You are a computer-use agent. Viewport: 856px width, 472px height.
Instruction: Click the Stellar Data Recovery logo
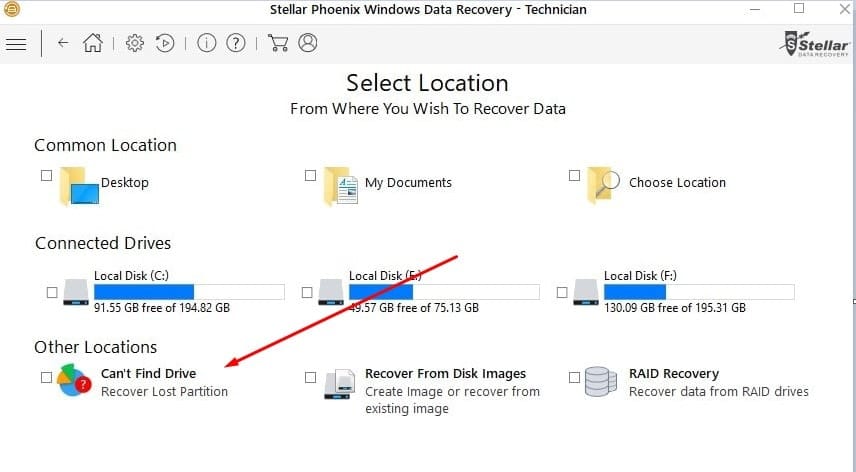click(816, 44)
